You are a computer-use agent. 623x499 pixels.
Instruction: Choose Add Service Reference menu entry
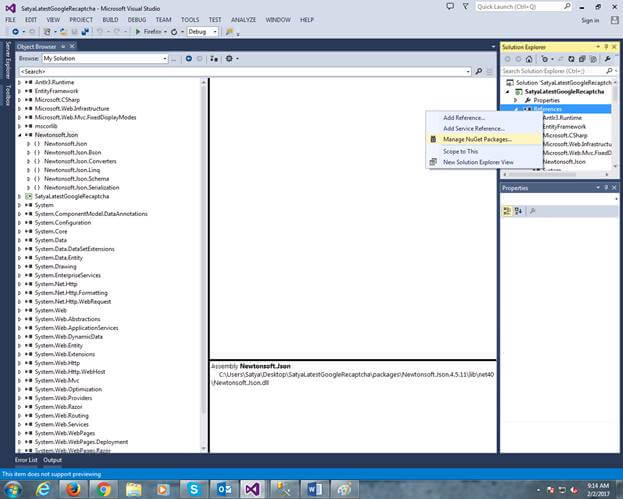coord(484,128)
